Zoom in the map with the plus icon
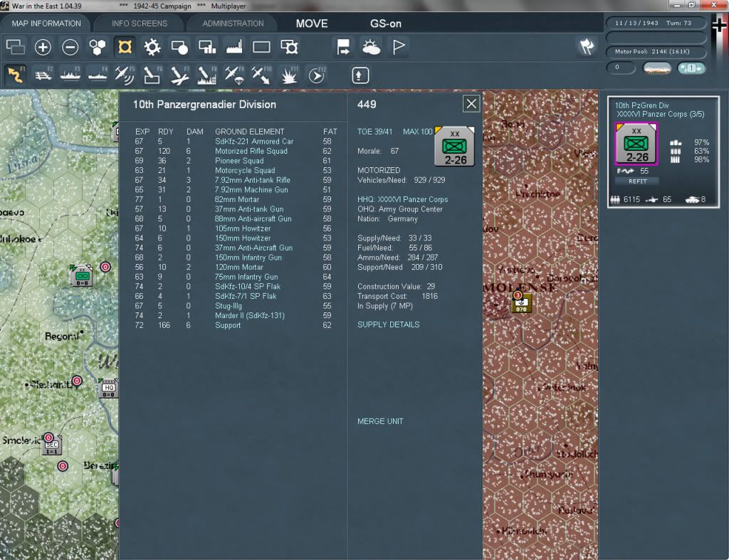 pos(43,47)
